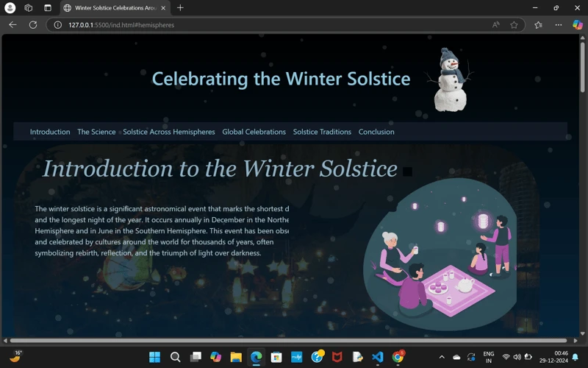Open Edge Settings and more menu

click(x=558, y=24)
